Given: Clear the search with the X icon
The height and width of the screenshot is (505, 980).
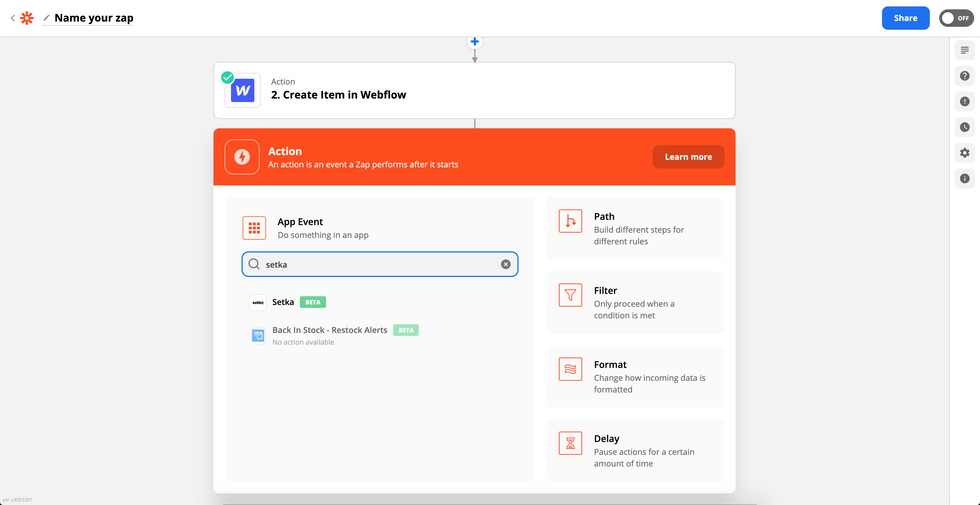Looking at the screenshot, I should (x=505, y=264).
